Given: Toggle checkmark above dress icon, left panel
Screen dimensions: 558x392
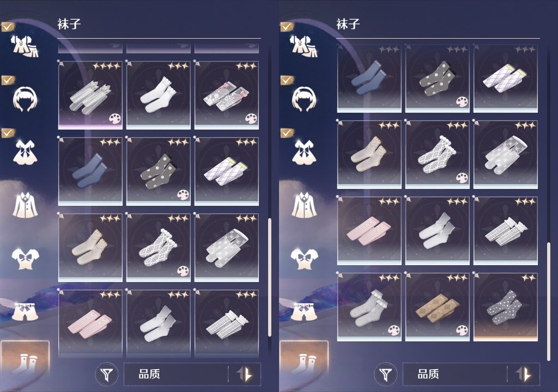Looking at the screenshot, I should coord(8,133).
